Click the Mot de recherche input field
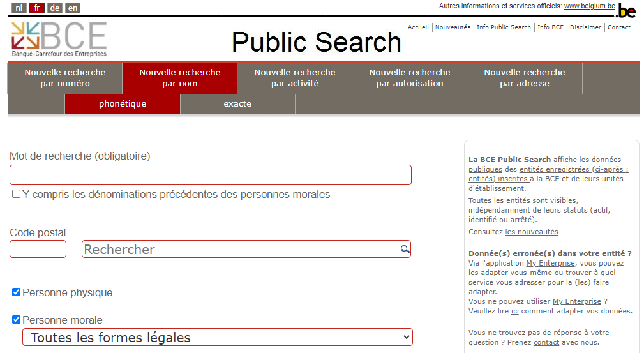 [211, 175]
